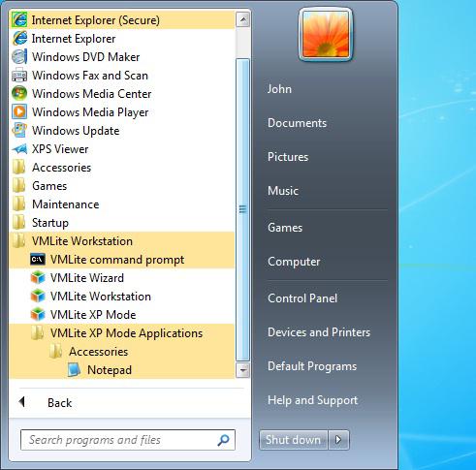Go Back to the main Start menu
The height and width of the screenshot is (470, 476).
pyautogui.click(x=59, y=402)
